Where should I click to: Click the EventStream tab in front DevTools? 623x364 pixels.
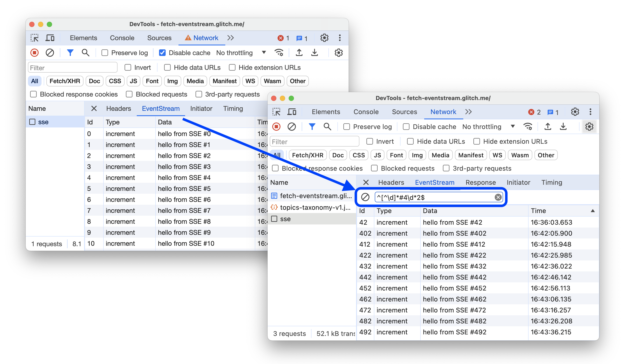pyautogui.click(x=434, y=182)
